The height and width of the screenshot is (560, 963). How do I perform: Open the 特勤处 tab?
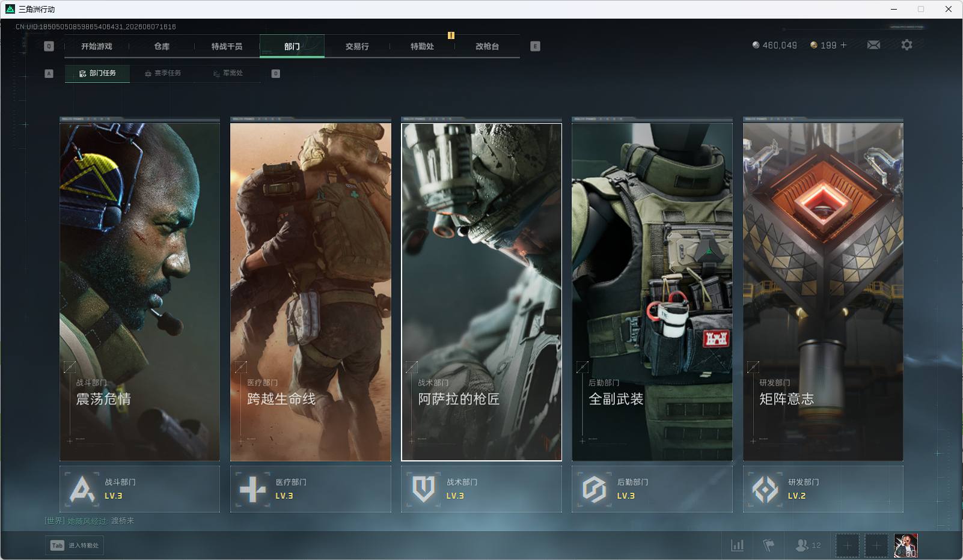(x=422, y=46)
